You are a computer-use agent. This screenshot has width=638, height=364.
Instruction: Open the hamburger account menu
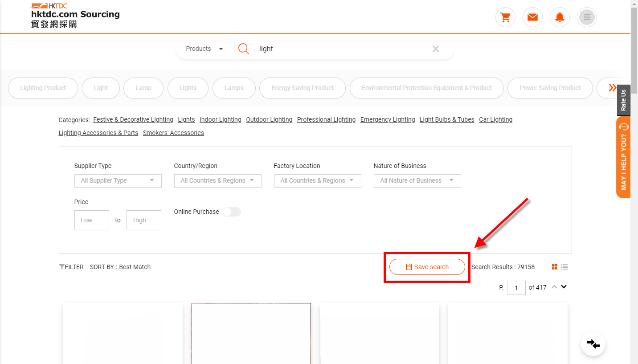(587, 17)
